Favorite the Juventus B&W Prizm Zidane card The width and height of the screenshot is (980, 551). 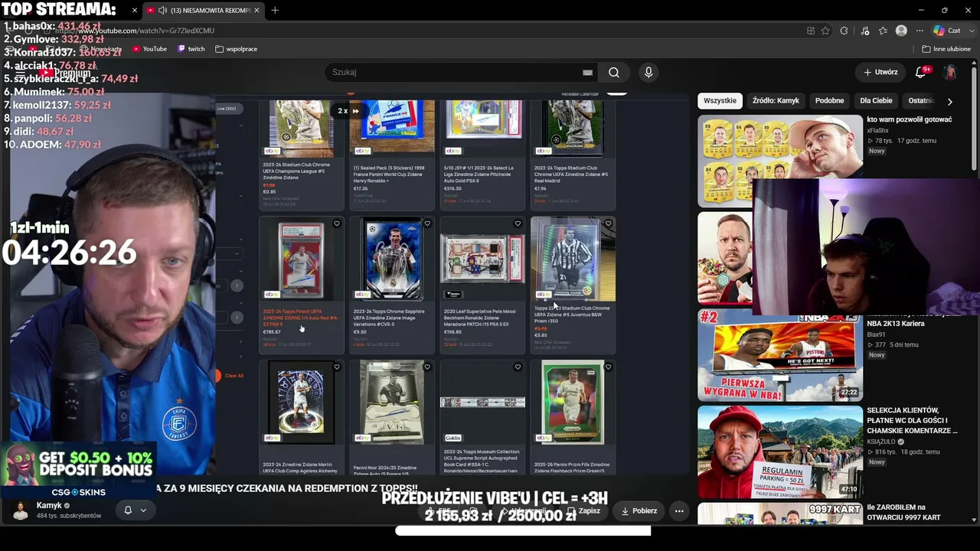pos(609,223)
